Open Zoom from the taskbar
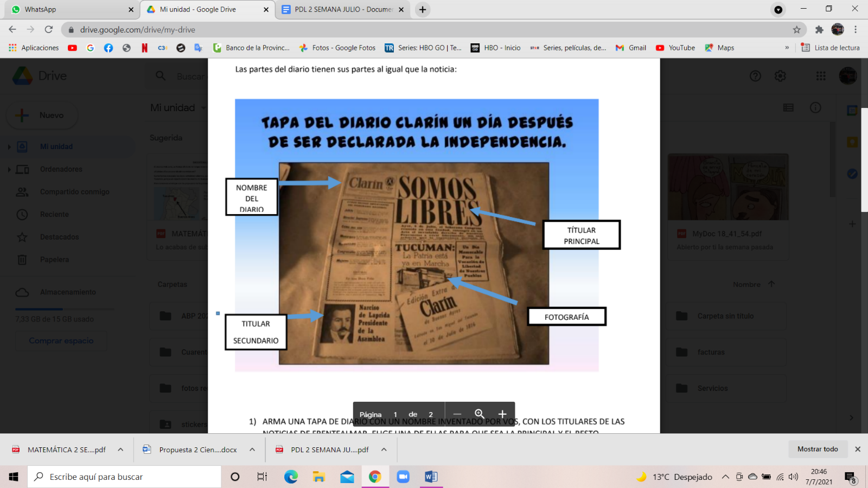This screenshot has height=488, width=868. pos(403,477)
